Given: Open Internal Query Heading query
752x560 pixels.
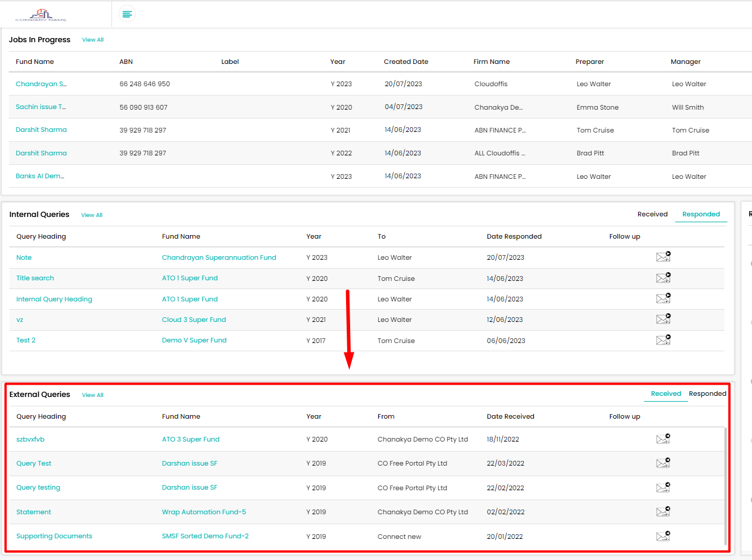Looking at the screenshot, I should (54, 299).
